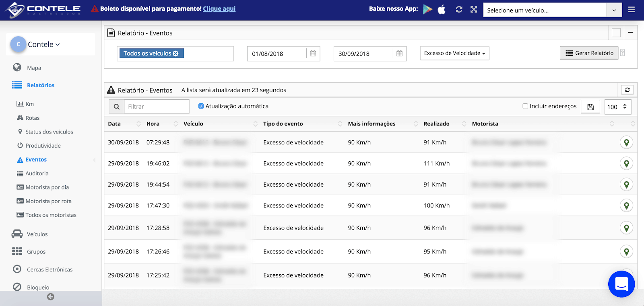
Task: Remove 'Todos os veículos' tag
Action: pos(175,53)
